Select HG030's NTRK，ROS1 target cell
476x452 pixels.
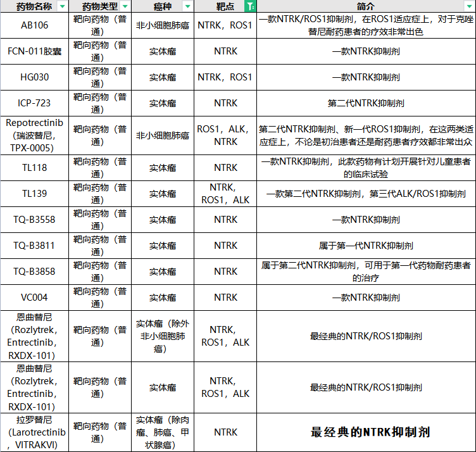[225, 77]
